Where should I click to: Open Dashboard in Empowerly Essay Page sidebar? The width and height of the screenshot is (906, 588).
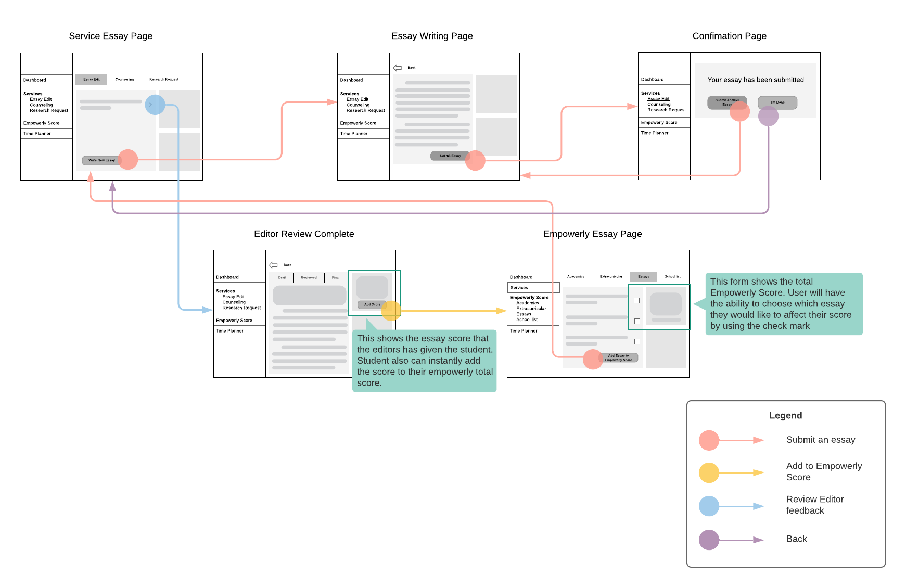[521, 277]
